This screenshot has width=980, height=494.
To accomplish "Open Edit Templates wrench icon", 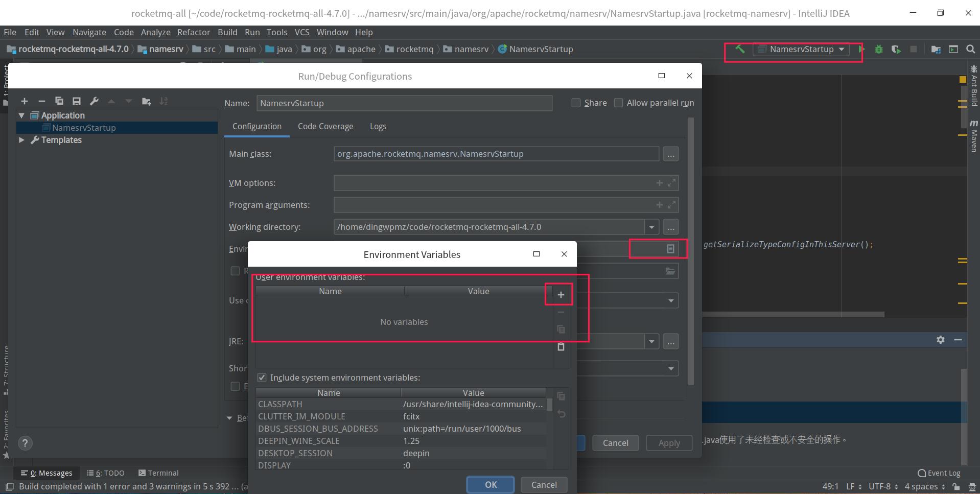I will (94, 101).
